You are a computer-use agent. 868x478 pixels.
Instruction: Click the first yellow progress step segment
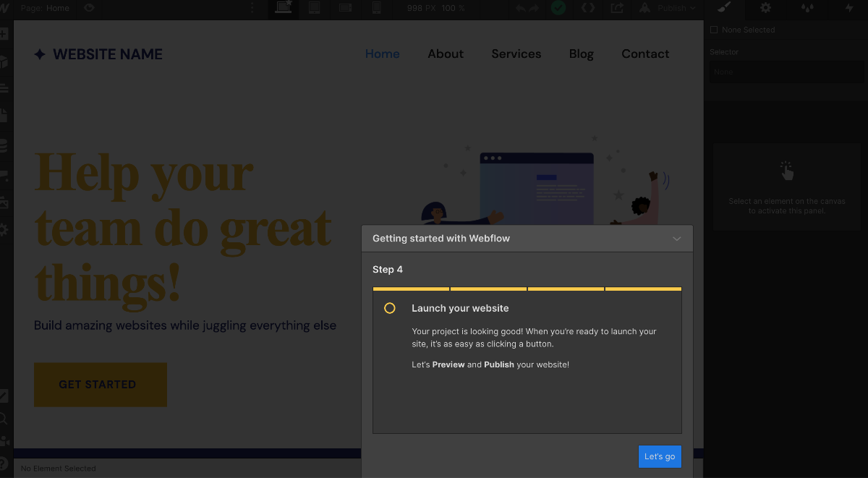point(411,289)
